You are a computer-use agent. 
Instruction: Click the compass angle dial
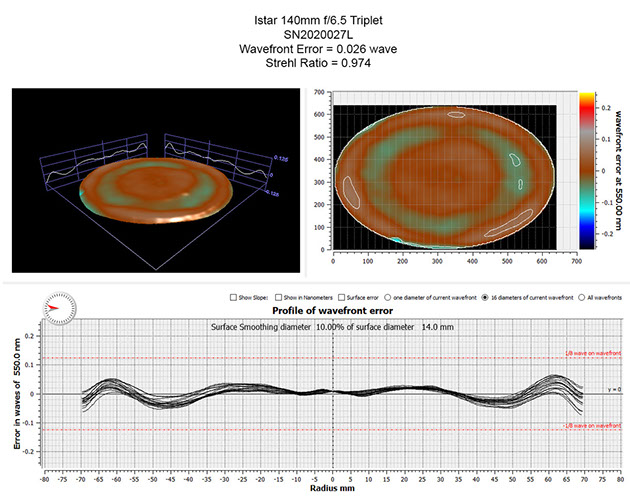(60, 308)
